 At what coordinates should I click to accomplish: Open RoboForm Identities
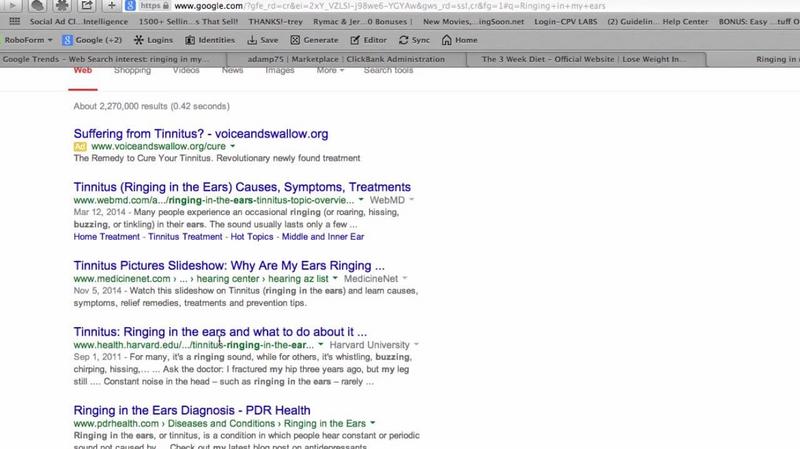click(210, 40)
